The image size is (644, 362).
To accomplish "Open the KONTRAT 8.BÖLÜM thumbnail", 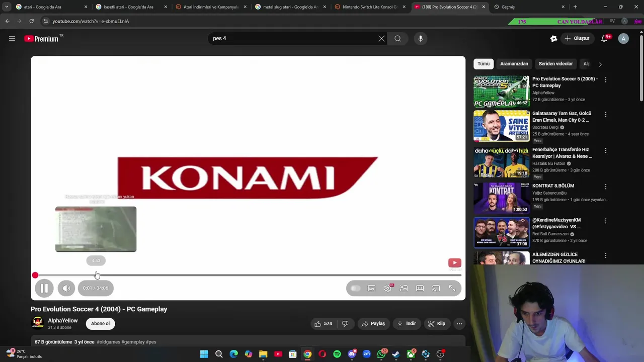I will (502, 198).
